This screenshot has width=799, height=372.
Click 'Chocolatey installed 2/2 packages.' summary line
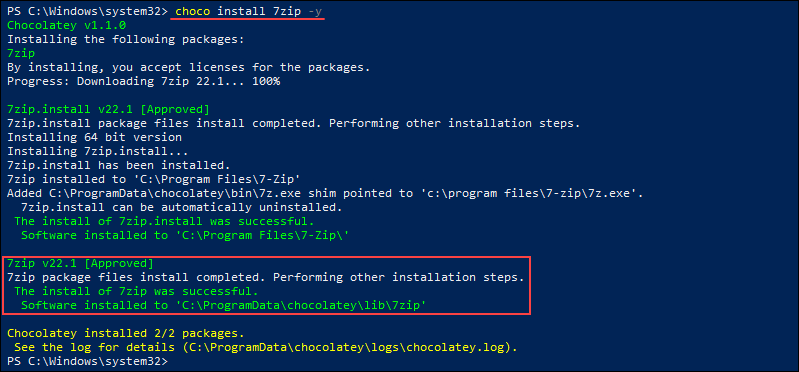click(x=126, y=334)
